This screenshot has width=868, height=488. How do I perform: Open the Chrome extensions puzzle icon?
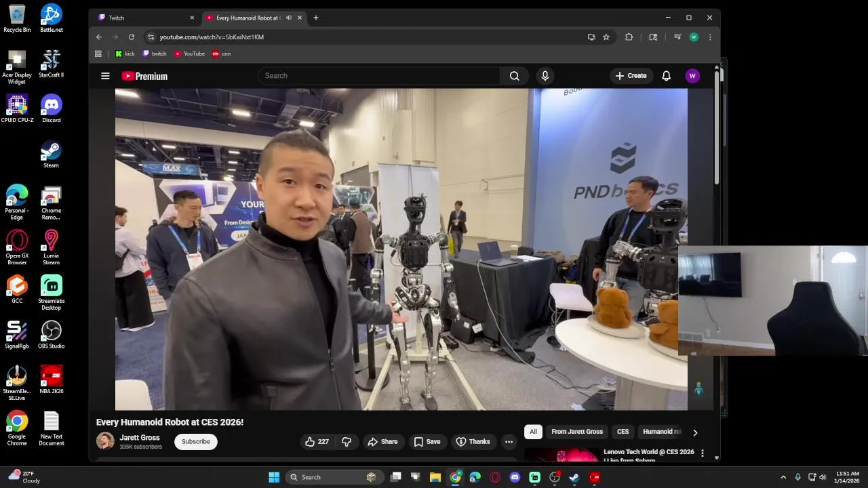[629, 37]
